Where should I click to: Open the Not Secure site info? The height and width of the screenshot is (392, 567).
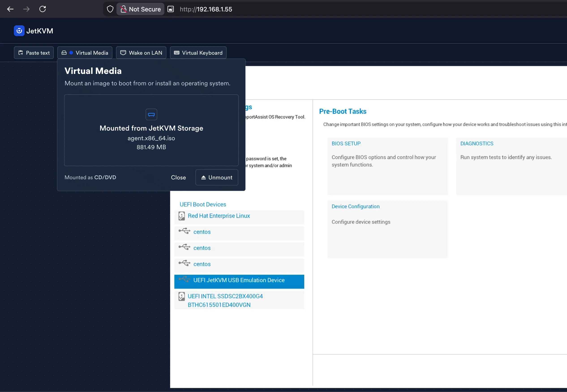pyautogui.click(x=140, y=9)
